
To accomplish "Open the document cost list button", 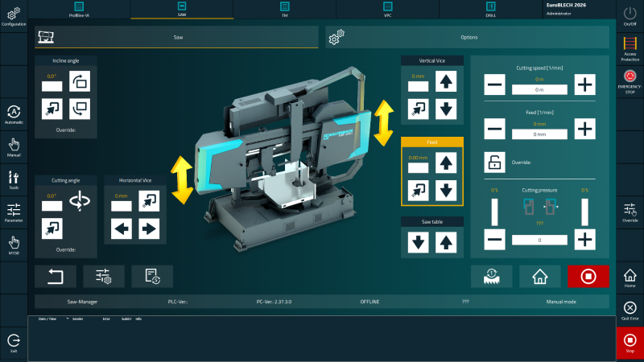I will [x=152, y=276].
